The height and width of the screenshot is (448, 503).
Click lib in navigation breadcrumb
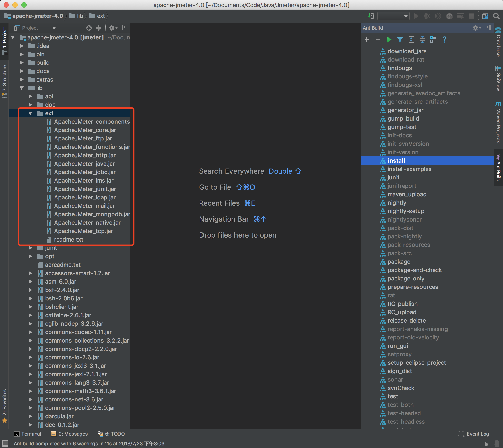pyautogui.click(x=76, y=16)
